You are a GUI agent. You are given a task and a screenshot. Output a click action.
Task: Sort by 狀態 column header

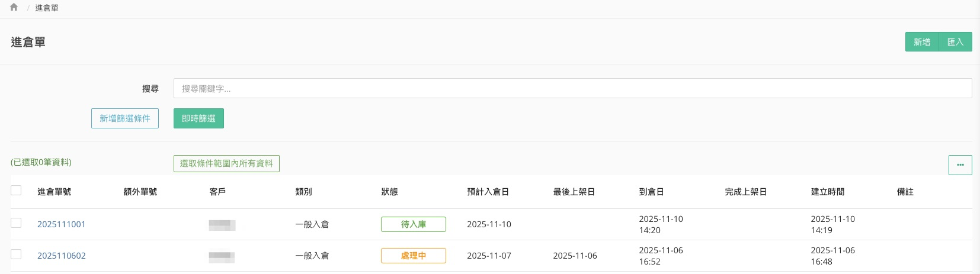point(390,192)
